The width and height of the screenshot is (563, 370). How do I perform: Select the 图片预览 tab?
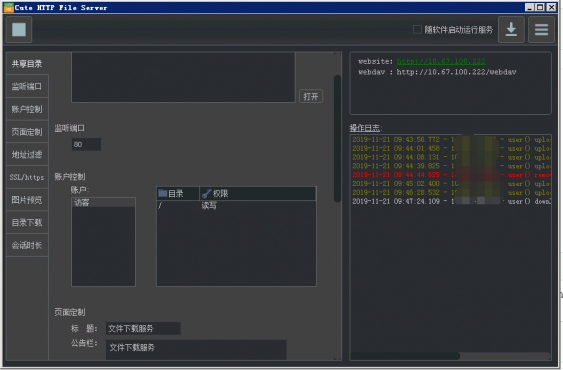click(x=27, y=200)
